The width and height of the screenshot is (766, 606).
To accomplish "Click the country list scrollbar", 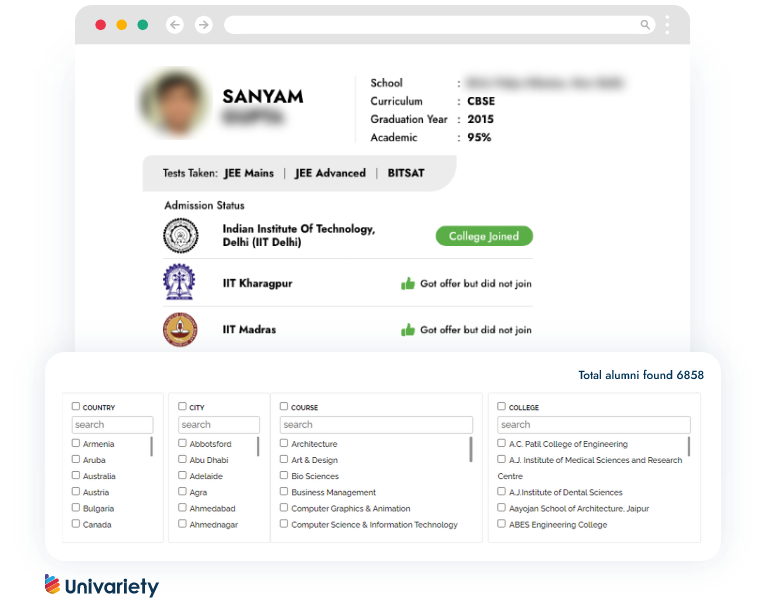I will point(152,446).
